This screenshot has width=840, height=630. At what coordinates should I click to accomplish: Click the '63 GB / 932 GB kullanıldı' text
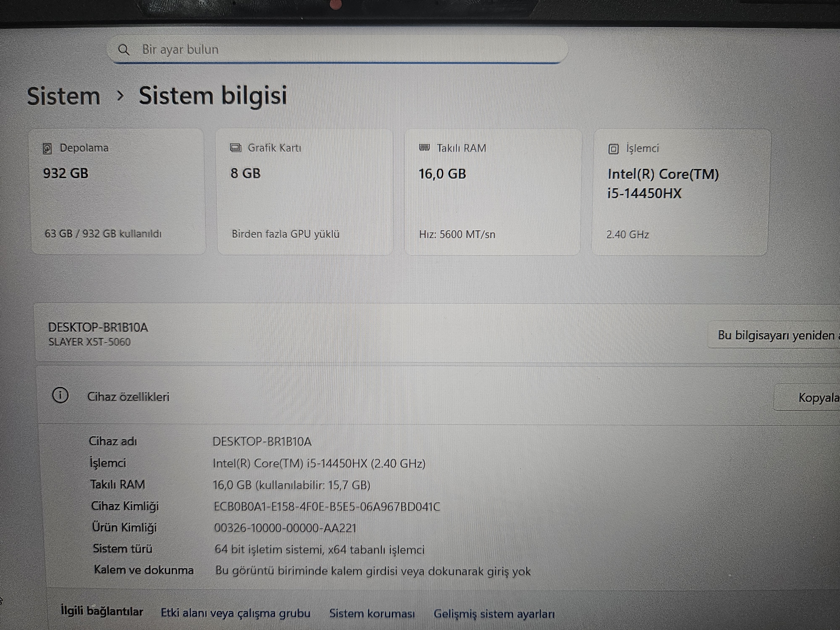click(103, 234)
